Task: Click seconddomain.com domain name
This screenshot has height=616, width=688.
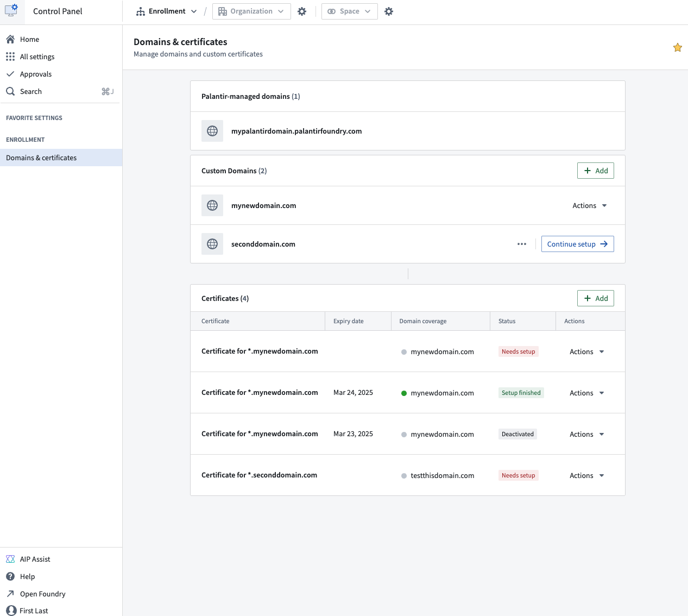Action: (263, 244)
